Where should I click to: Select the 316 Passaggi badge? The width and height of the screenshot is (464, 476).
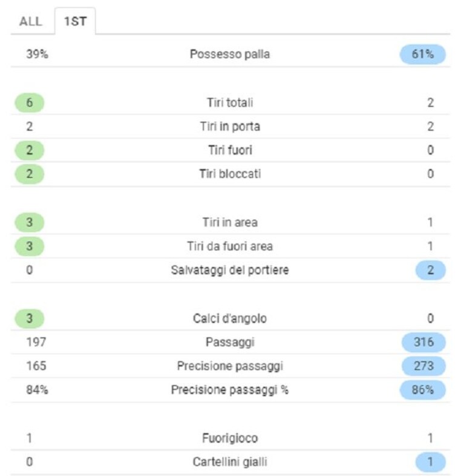pyautogui.click(x=423, y=342)
